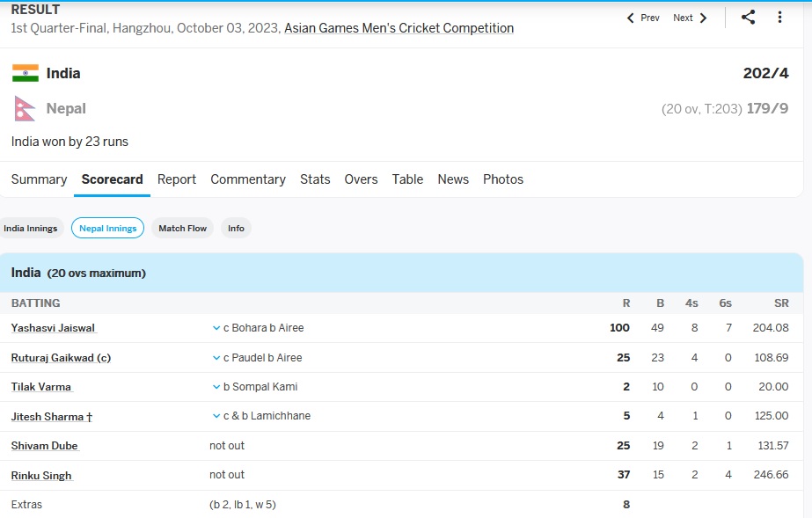Expand Ruturaj Gaikwad dismissal chevron
The image size is (812, 518).
click(216, 358)
